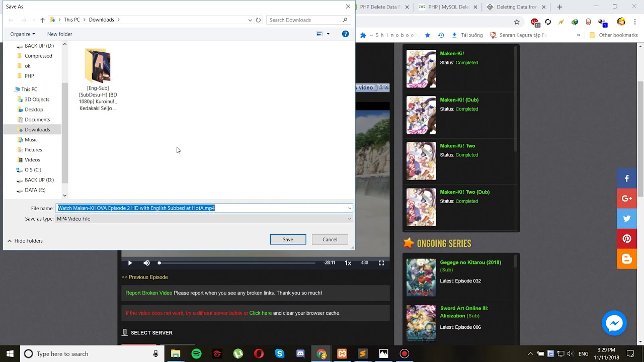This screenshot has width=644, height=362.
Task: Open the Adblock Plus extension
Action: click(x=535, y=22)
